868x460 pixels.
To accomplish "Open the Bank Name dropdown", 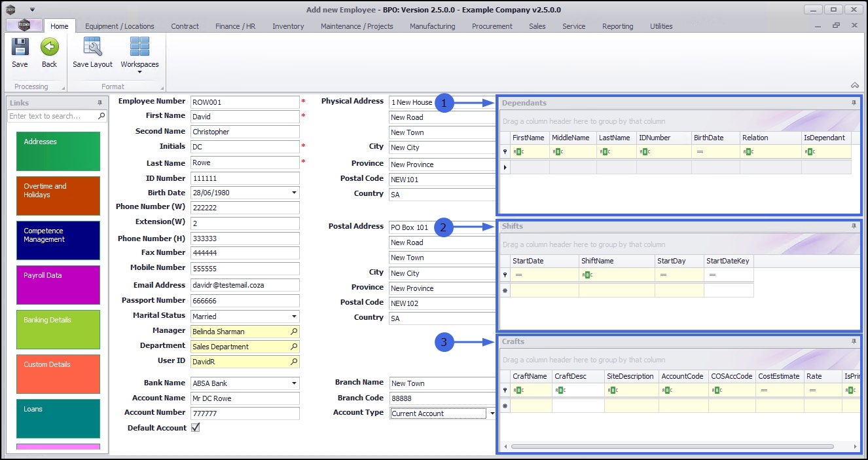I will [x=294, y=383].
